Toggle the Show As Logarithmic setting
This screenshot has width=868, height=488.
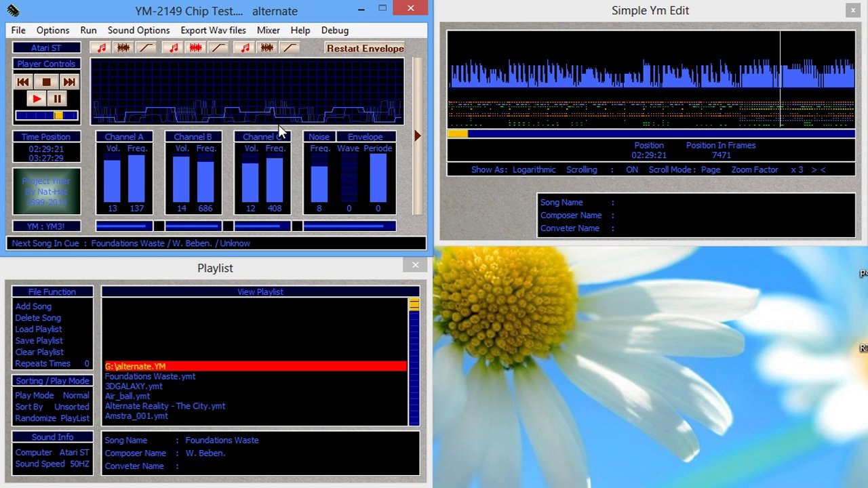(x=534, y=169)
